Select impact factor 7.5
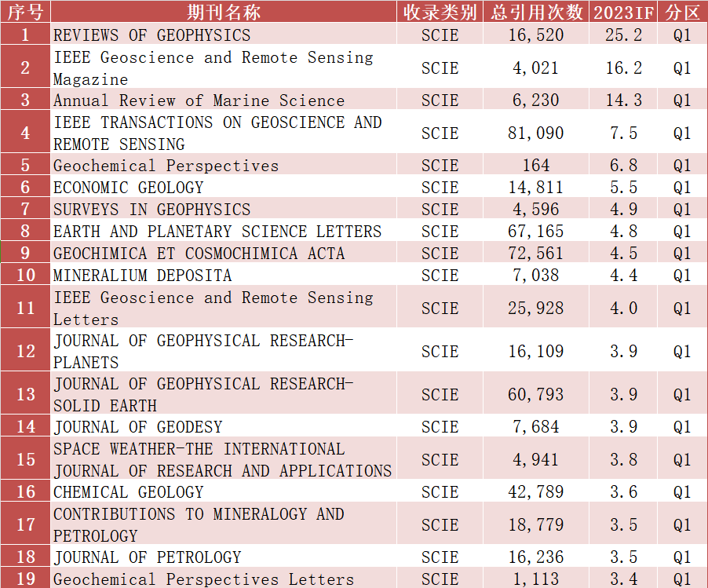 coord(623,133)
